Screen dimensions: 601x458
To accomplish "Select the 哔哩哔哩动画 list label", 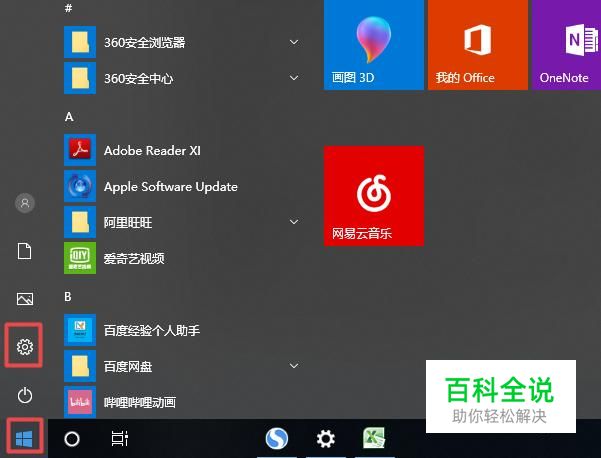I will click(x=140, y=402).
